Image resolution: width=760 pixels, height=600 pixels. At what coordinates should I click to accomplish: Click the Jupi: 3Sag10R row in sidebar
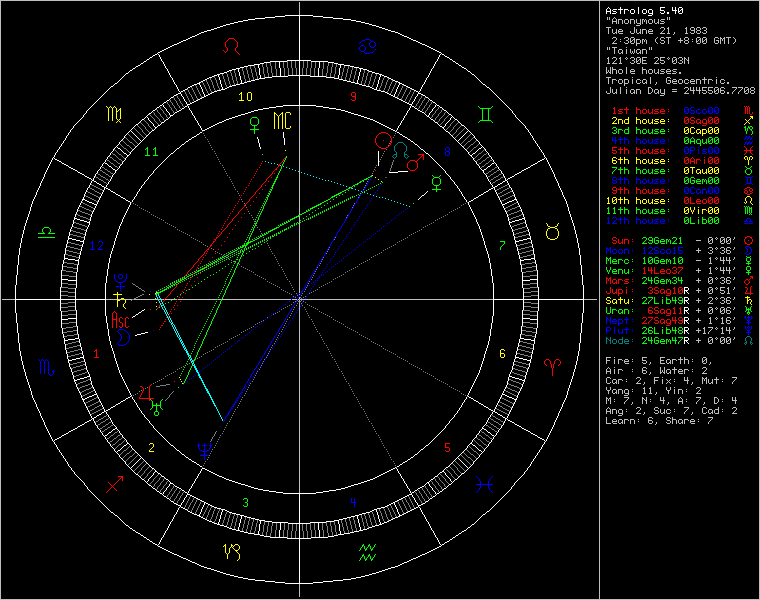pos(680,291)
